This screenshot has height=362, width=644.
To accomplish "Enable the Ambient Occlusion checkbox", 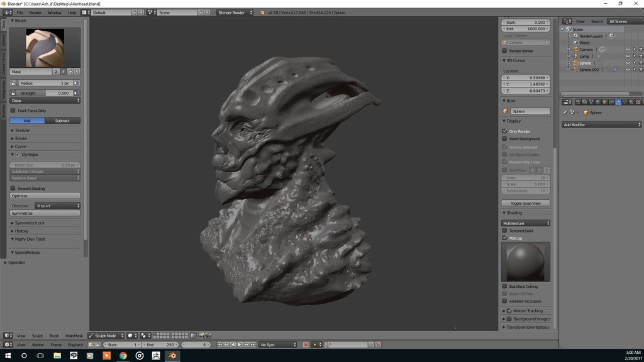I will (504, 301).
